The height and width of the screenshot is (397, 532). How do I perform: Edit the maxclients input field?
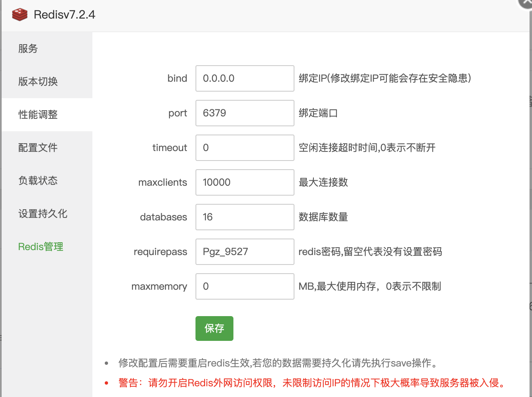tap(245, 182)
